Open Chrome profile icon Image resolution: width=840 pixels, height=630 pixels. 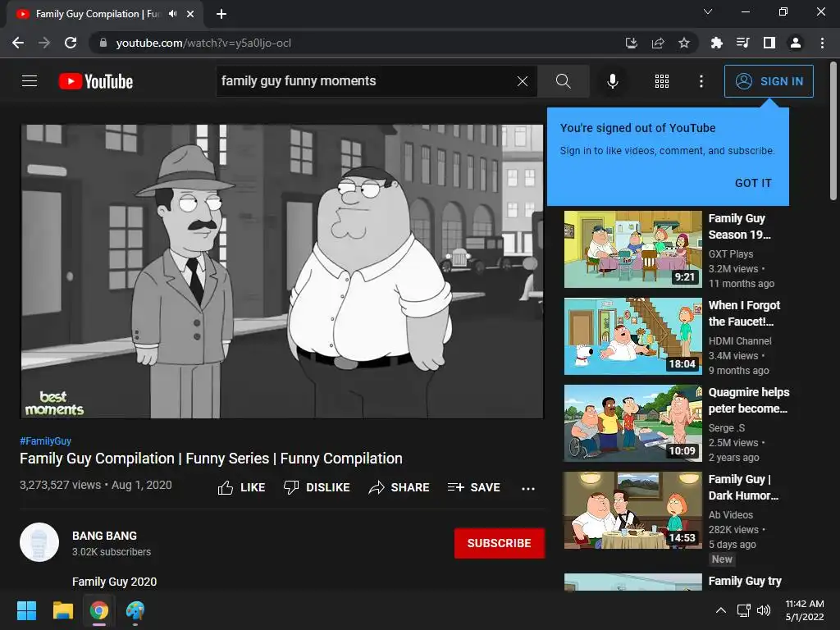(796, 43)
